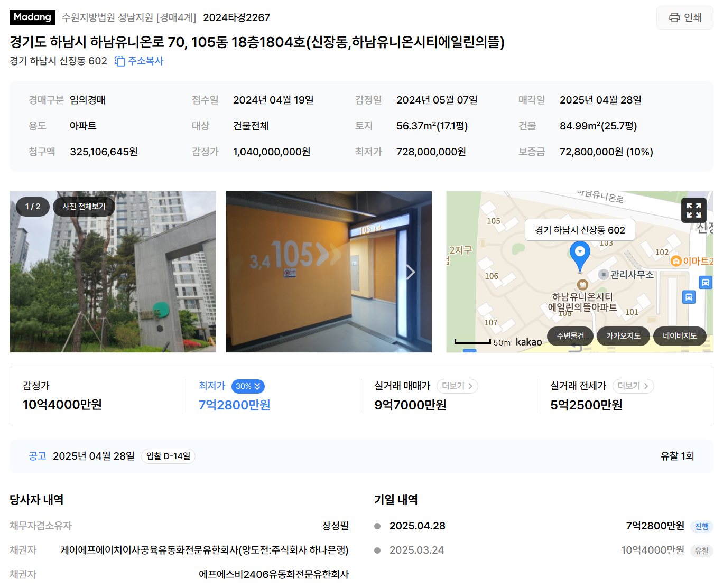
Task: Click the print (인쇄) button
Action: click(x=685, y=17)
